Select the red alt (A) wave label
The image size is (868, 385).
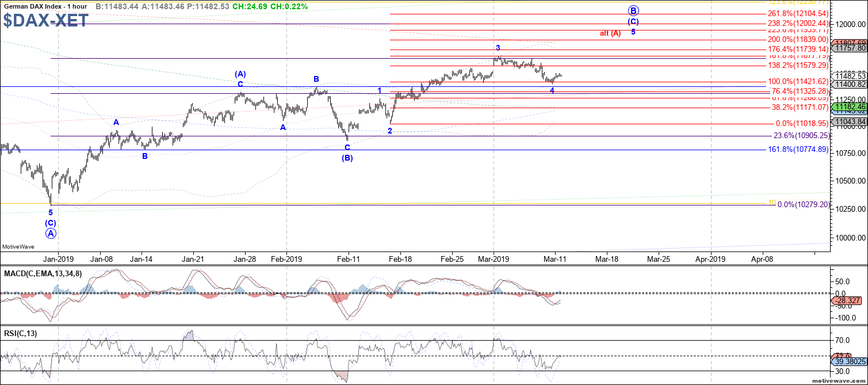(x=610, y=33)
